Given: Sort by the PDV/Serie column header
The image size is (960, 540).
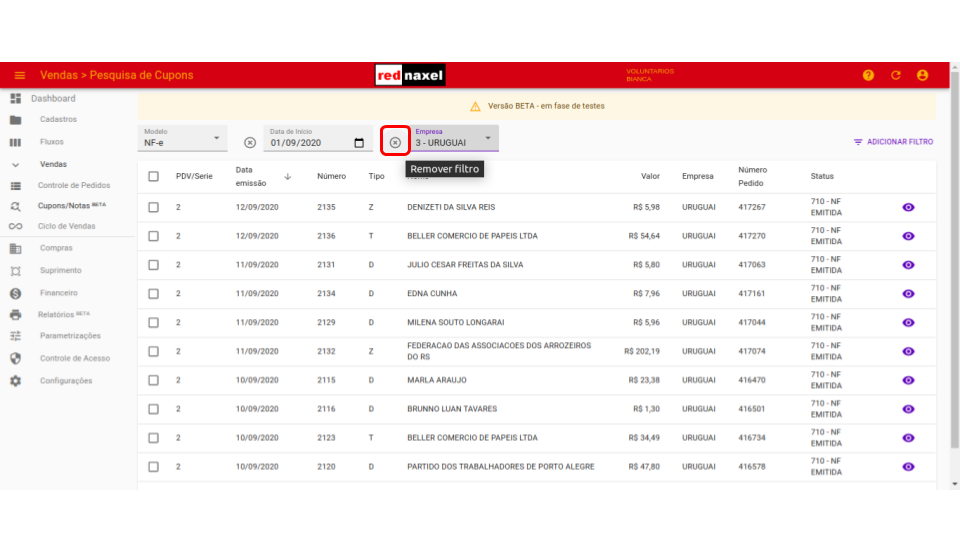Looking at the screenshot, I should pos(194,176).
